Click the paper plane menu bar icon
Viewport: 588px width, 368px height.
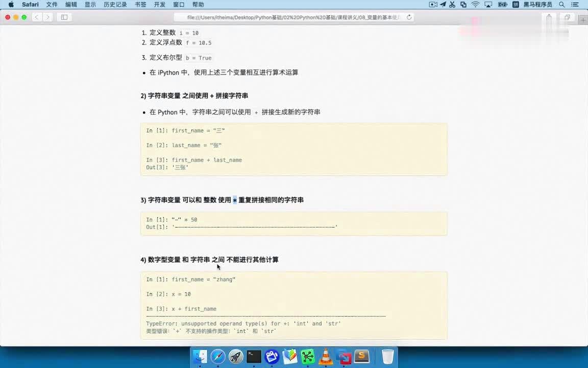point(443,5)
